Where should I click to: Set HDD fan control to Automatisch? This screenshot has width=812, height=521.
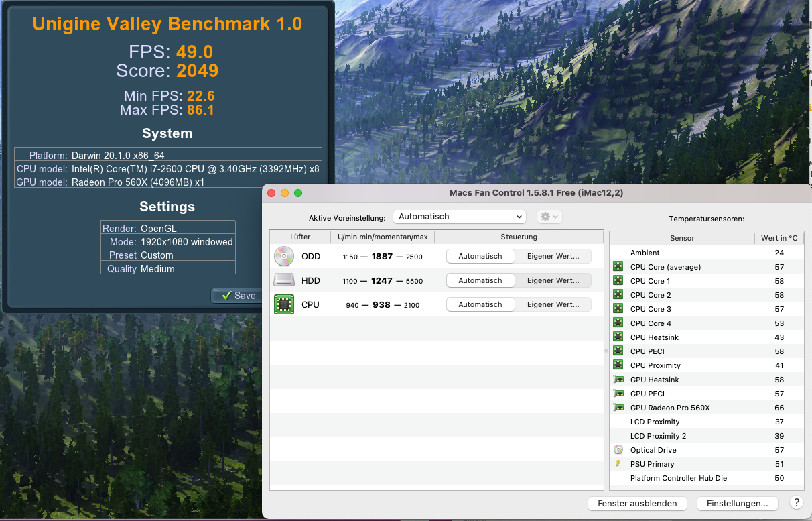point(480,280)
